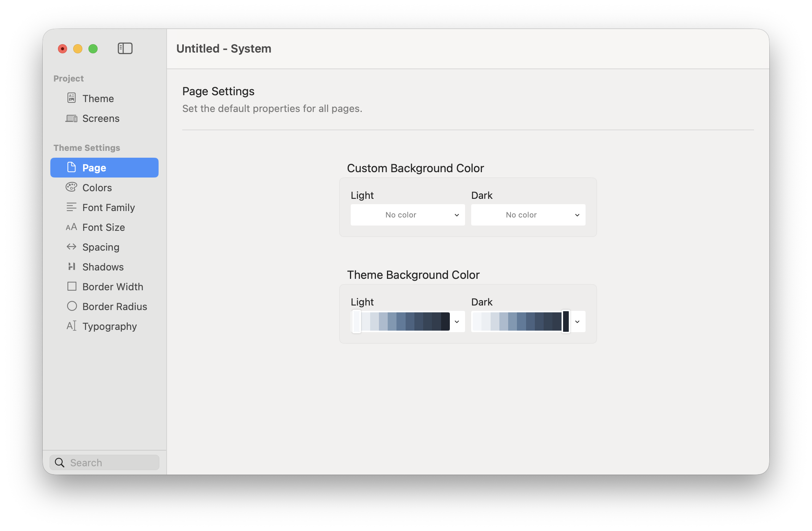Click the green zoom window button

pos(93,49)
